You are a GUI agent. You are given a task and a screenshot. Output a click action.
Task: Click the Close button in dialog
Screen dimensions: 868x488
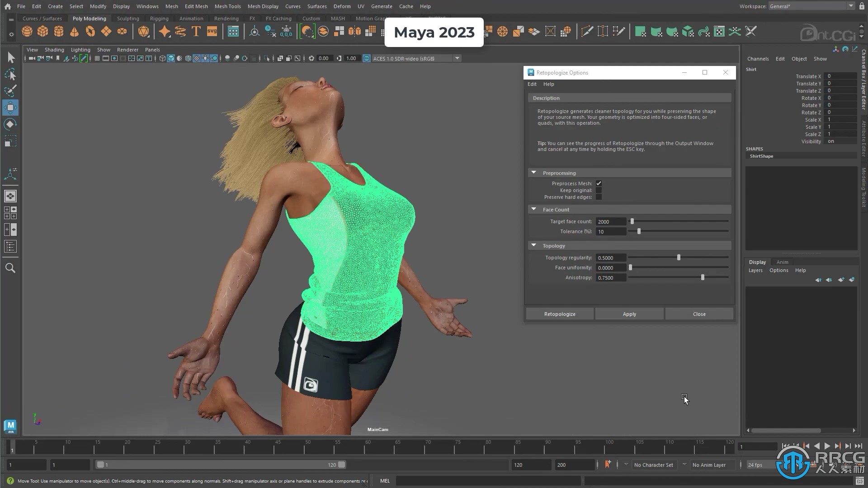pos(698,314)
